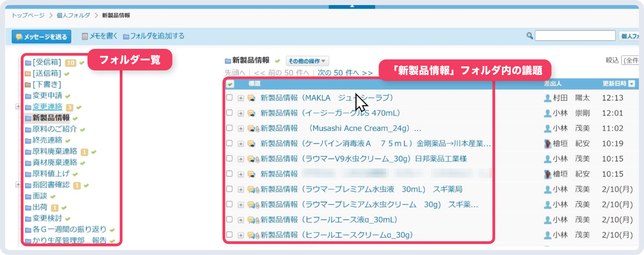Click attachment message icon of Musashi row
Viewport: 644px width, 255px height.
253,129
